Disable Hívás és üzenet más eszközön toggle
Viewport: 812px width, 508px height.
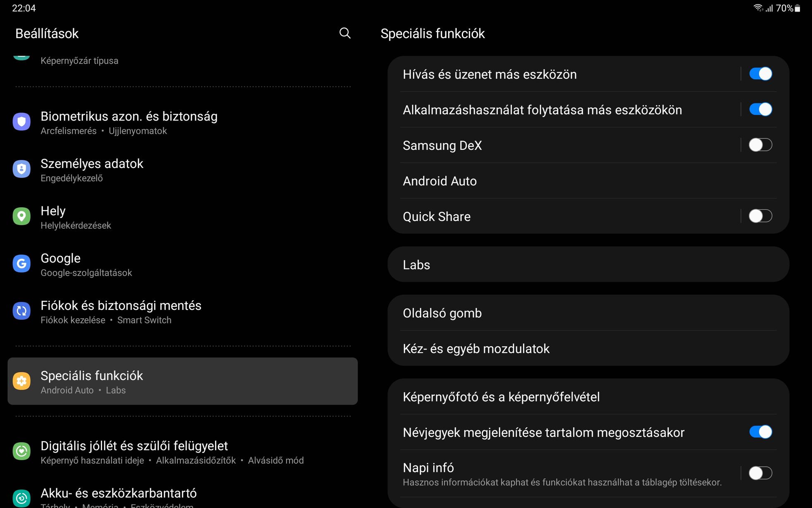pos(760,74)
